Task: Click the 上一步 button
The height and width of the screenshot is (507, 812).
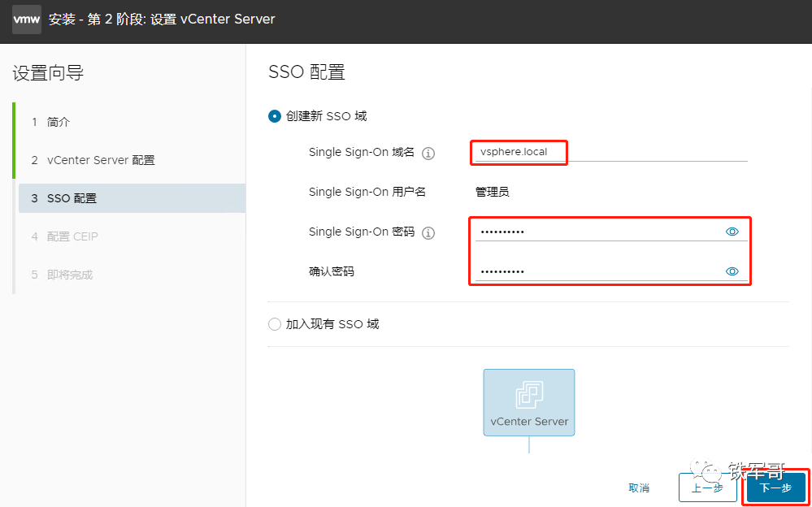Action: pos(707,487)
